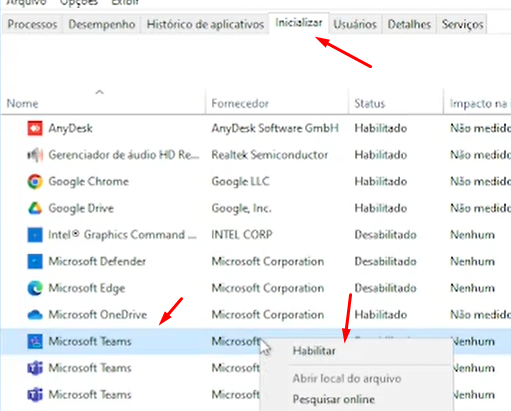The width and height of the screenshot is (511, 411).
Task: Click Nenhum impact in Microsoft Edge row
Action: click(x=472, y=288)
